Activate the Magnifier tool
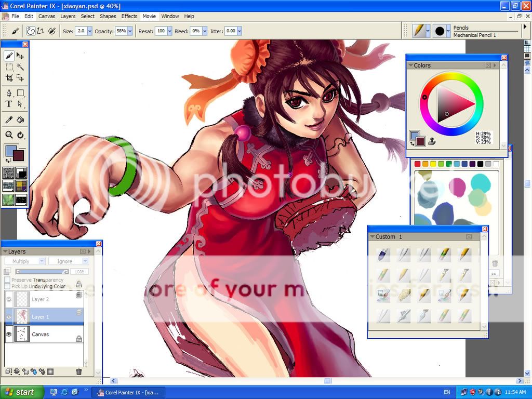Viewport: 532px width, 399px height. [9, 135]
